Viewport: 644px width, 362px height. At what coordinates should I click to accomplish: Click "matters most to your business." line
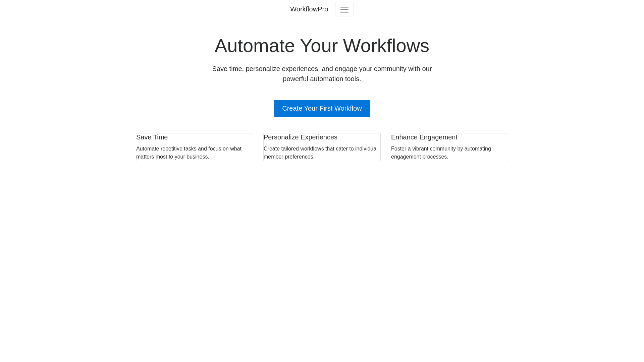click(172, 157)
